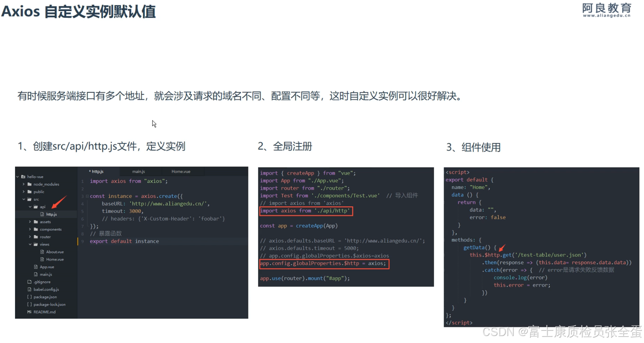Viewport: 644px width, 343px height.
Task: Collapse the src folder chevron
Action: (x=24, y=199)
